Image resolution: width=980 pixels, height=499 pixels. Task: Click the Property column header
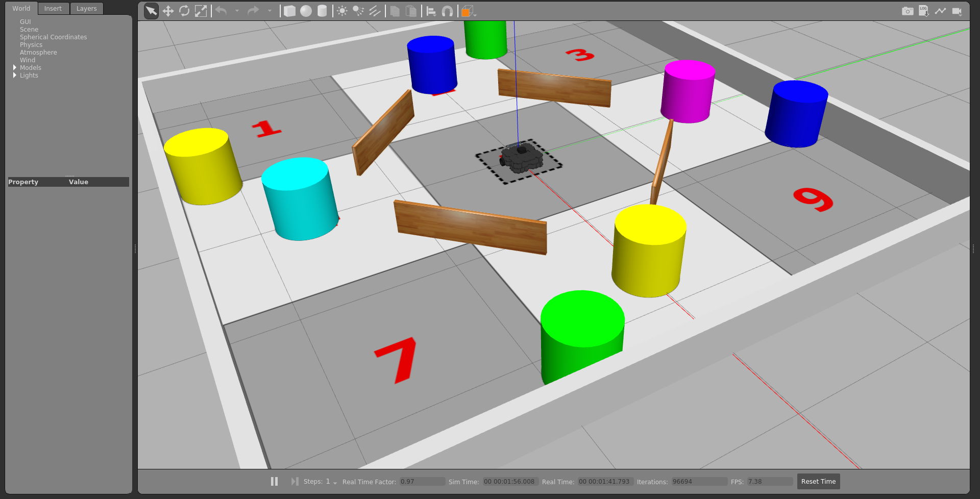click(23, 182)
